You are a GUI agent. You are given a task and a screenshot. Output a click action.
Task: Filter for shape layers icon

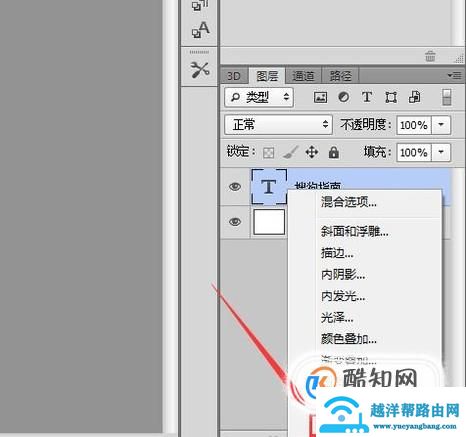[391, 97]
